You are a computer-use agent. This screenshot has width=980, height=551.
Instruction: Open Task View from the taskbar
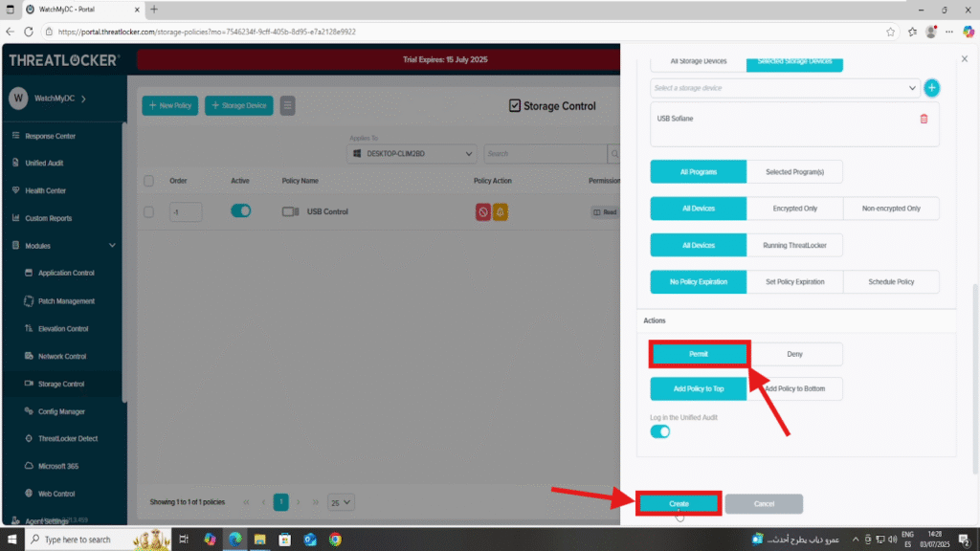(x=184, y=540)
